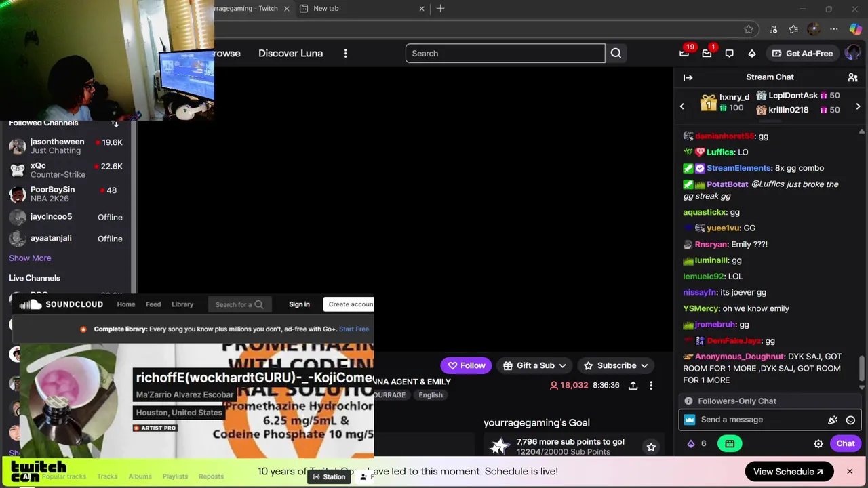Open the chat emote picker smiley
Screen dimensions: 868x488
point(850,420)
